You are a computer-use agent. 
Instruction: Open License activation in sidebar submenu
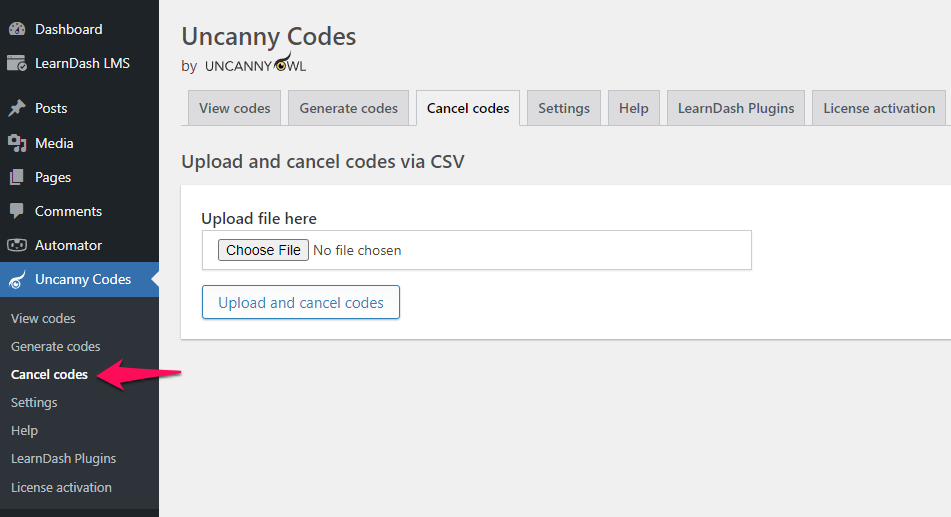click(61, 487)
